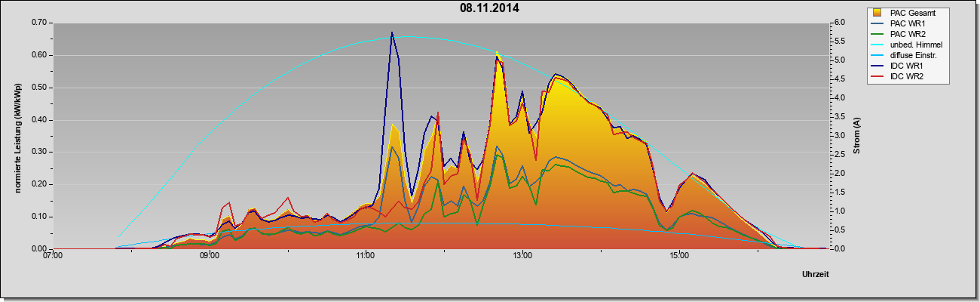
Task: Click the chart title 08.11.2014
Action: tap(489, 9)
